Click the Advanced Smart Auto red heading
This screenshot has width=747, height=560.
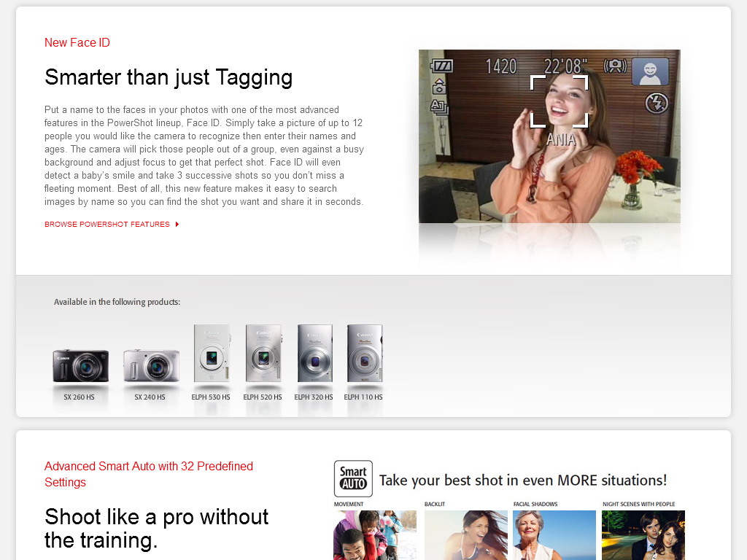pos(149,474)
